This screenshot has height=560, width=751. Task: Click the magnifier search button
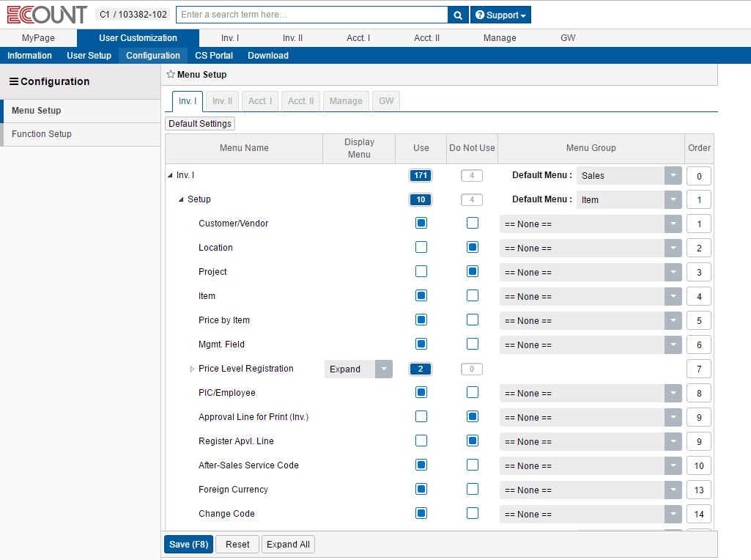pyautogui.click(x=458, y=15)
